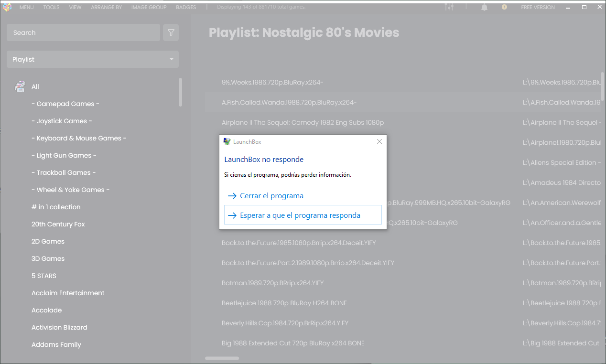Viewport: 606px width, 364px height.
Task: Open the BADGES menu
Action: (x=186, y=7)
